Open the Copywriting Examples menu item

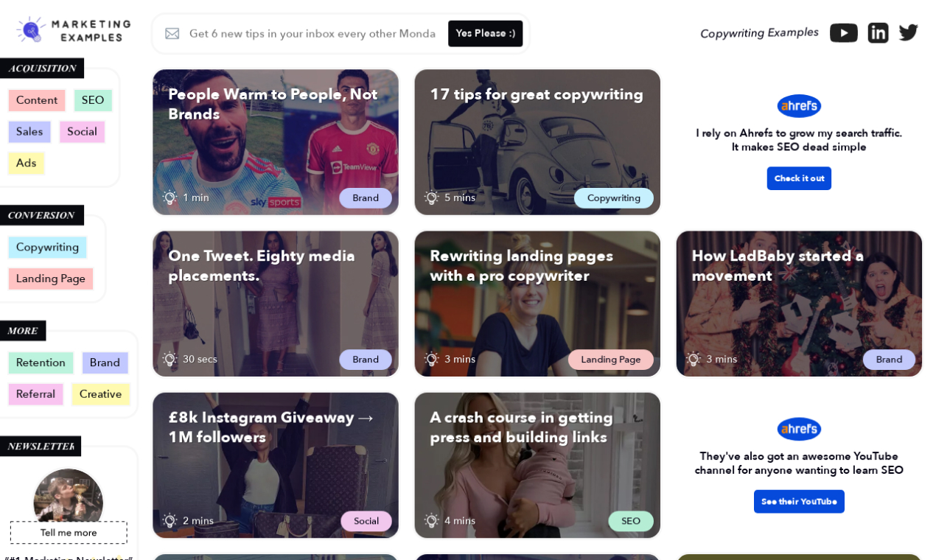(x=759, y=32)
